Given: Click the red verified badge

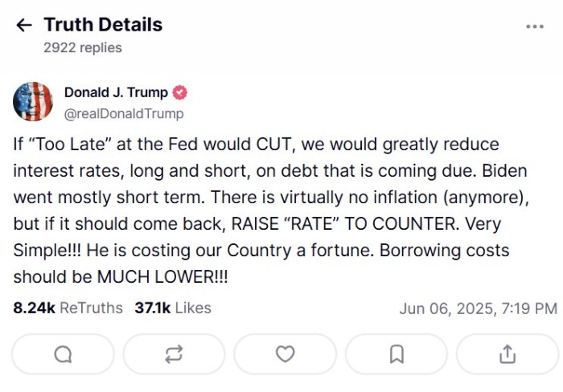Looking at the screenshot, I should [x=180, y=92].
